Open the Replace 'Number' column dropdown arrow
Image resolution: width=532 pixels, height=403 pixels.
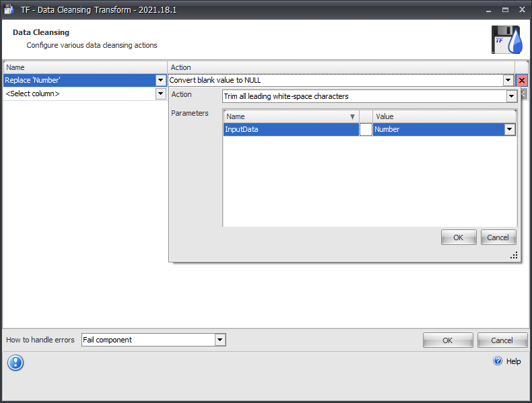pyautogui.click(x=160, y=80)
